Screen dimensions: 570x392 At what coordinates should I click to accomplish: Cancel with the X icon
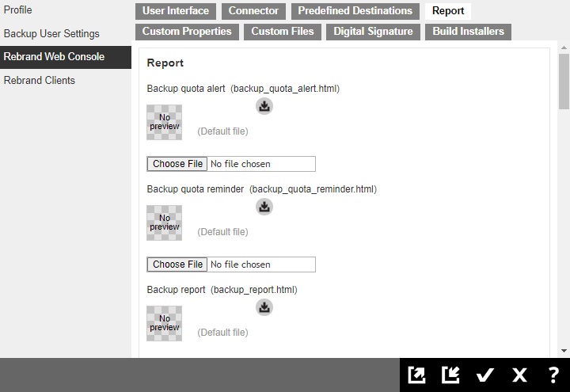click(x=519, y=375)
